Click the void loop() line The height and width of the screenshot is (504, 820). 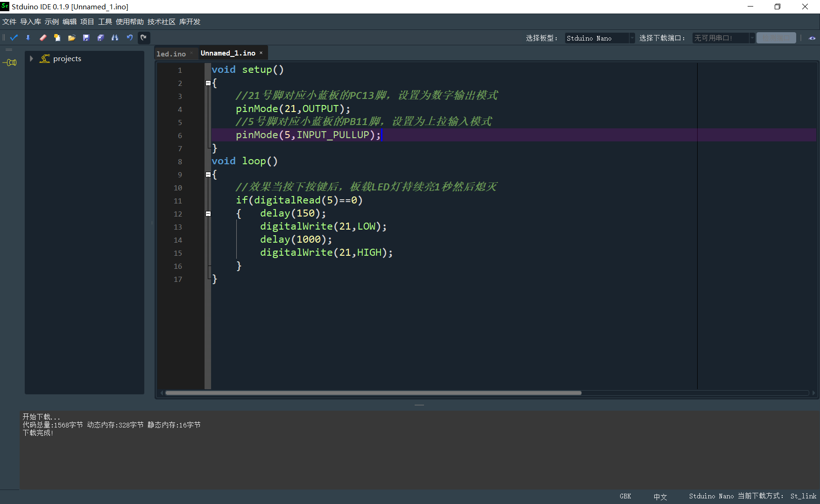(245, 161)
